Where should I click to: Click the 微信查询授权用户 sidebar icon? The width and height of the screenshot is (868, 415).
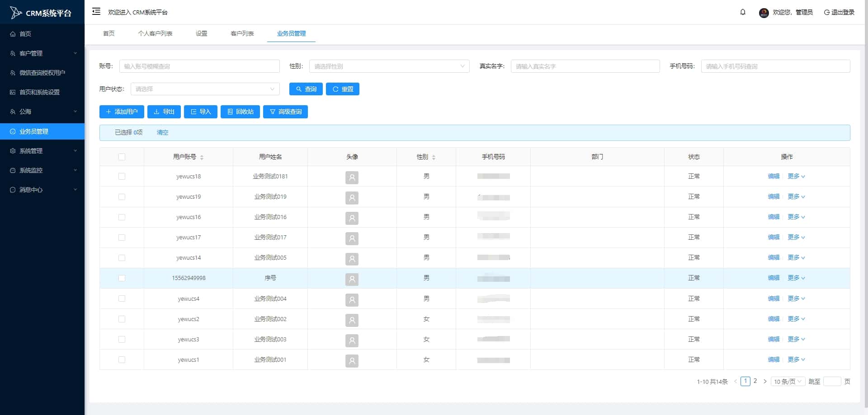tap(13, 73)
